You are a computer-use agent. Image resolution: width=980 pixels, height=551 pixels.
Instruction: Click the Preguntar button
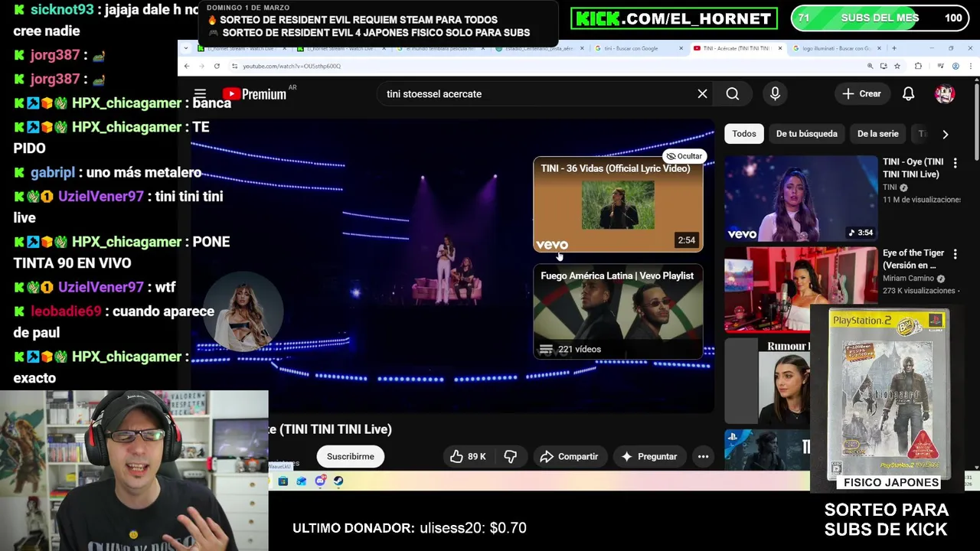pyautogui.click(x=648, y=457)
